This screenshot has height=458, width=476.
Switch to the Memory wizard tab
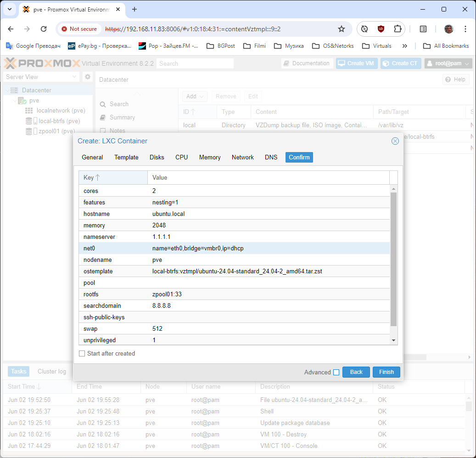[210, 157]
